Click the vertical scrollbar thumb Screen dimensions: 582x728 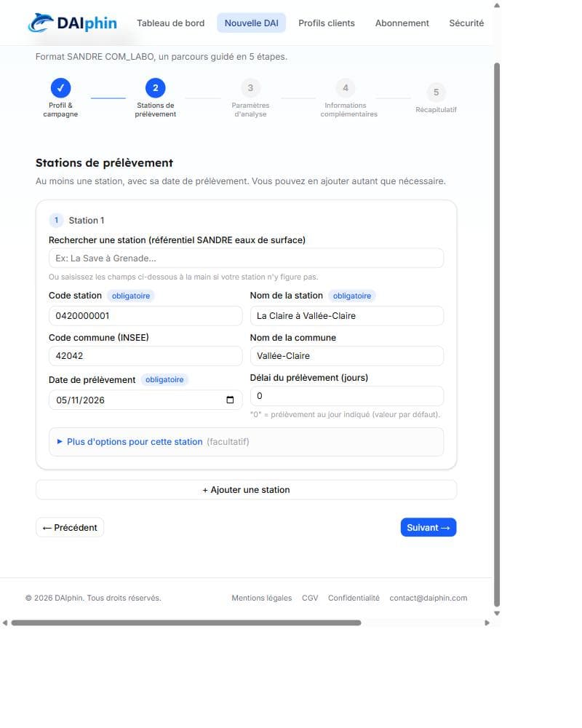pos(497,334)
